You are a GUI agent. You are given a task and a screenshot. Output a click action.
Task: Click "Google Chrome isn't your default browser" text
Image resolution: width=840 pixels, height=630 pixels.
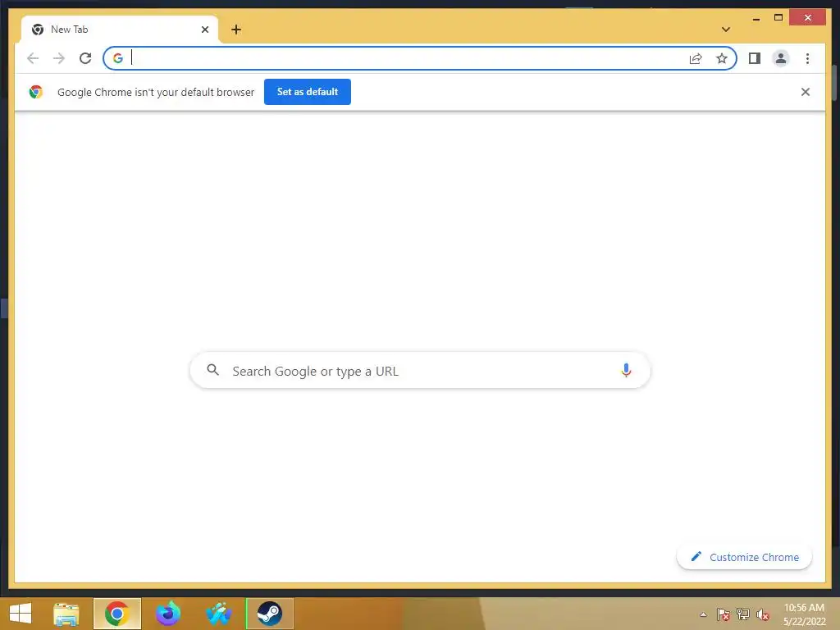click(x=156, y=92)
